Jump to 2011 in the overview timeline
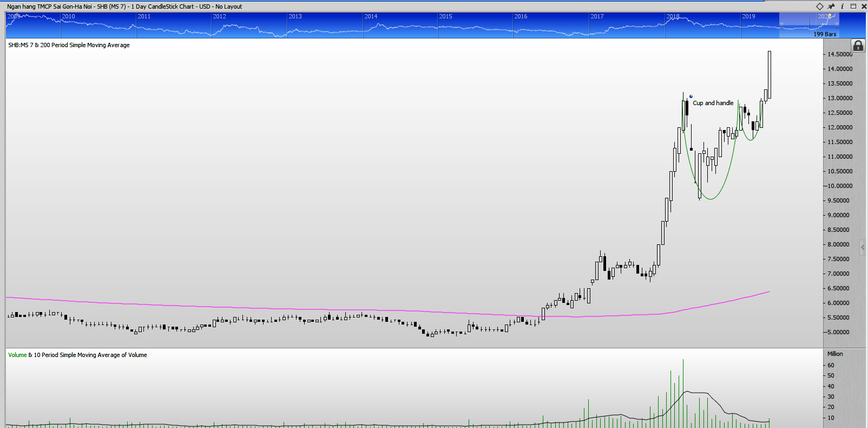The width and height of the screenshot is (868, 428). point(144,16)
